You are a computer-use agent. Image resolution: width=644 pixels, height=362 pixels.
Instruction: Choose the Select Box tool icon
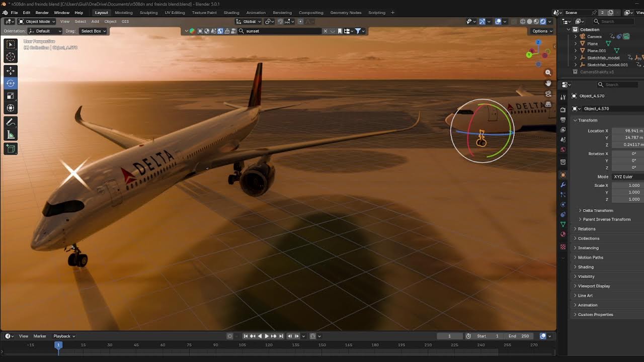tap(11, 44)
